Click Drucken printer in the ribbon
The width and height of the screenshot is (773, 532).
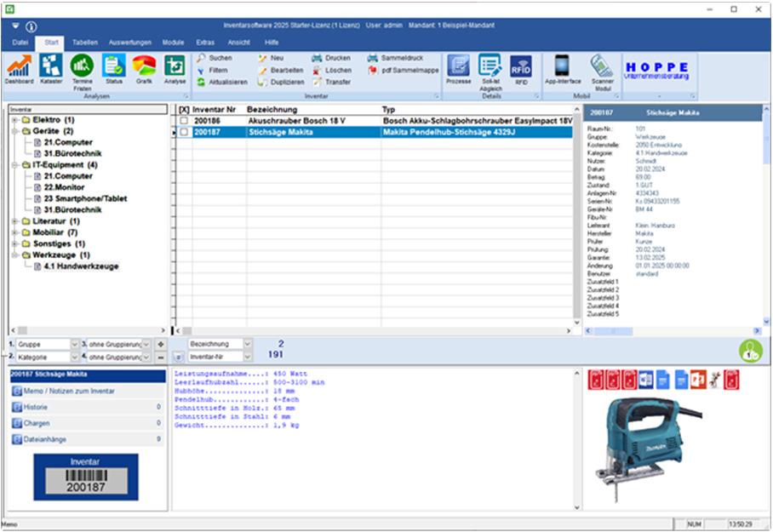pos(331,58)
